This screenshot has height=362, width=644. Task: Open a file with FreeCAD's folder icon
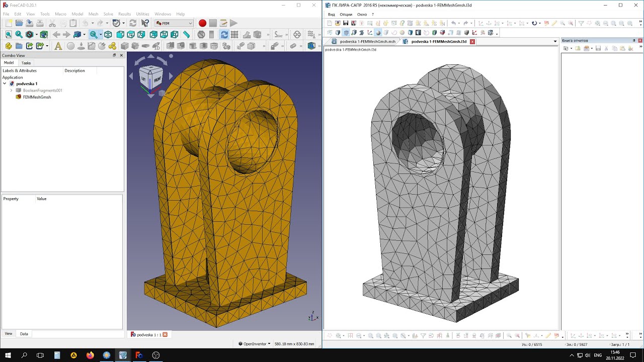tap(19, 23)
